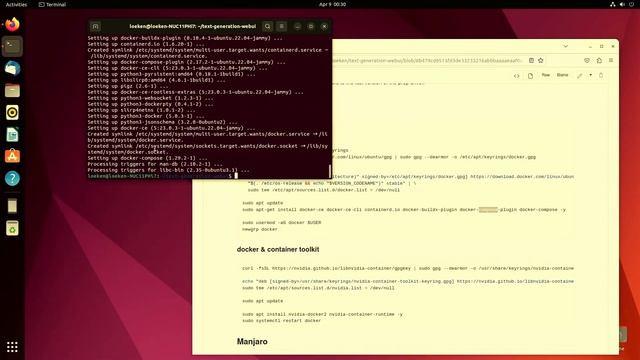Open the network status icon in top bar
The width and height of the screenshot is (640, 360).
[613, 4]
